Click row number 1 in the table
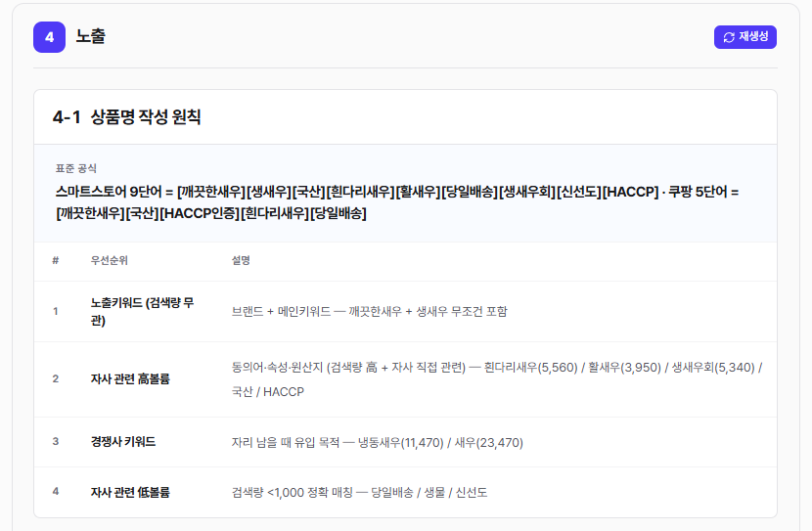The height and width of the screenshot is (531, 812). (56, 312)
